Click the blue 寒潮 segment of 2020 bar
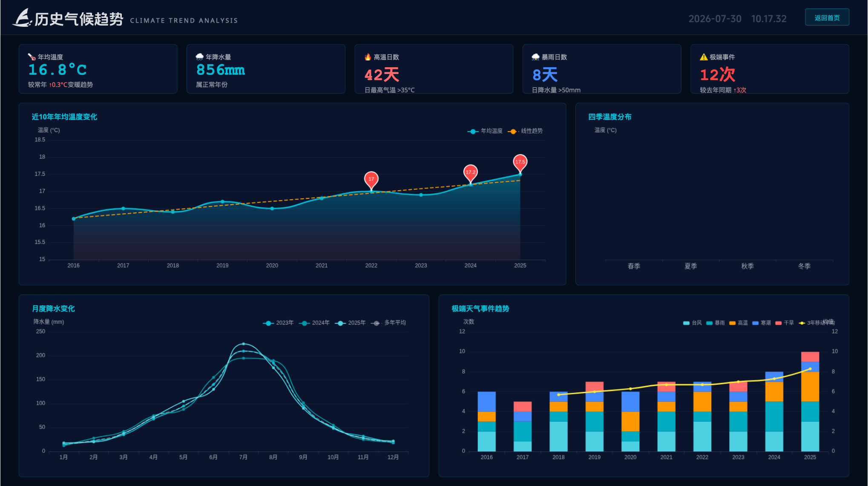868x486 pixels. [x=630, y=402]
